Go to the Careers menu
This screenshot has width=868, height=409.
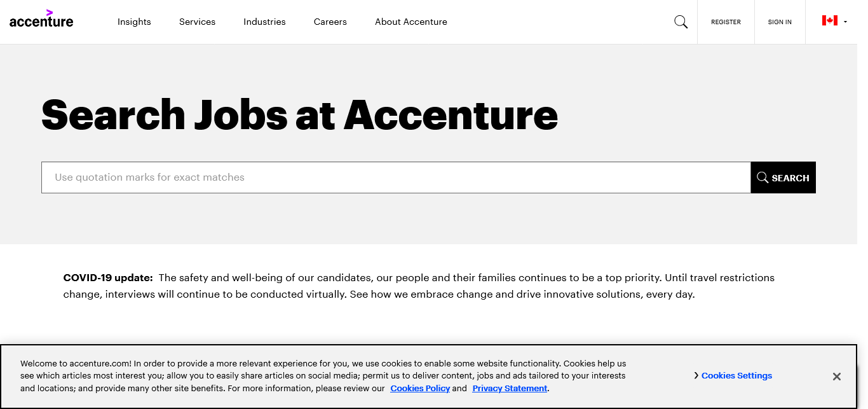coord(330,22)
